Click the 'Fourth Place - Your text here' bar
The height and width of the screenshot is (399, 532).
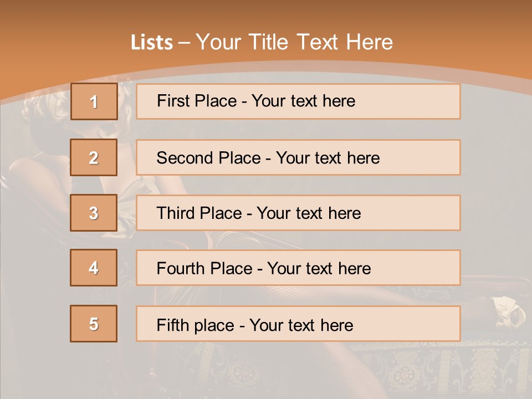tap(298, 268)
